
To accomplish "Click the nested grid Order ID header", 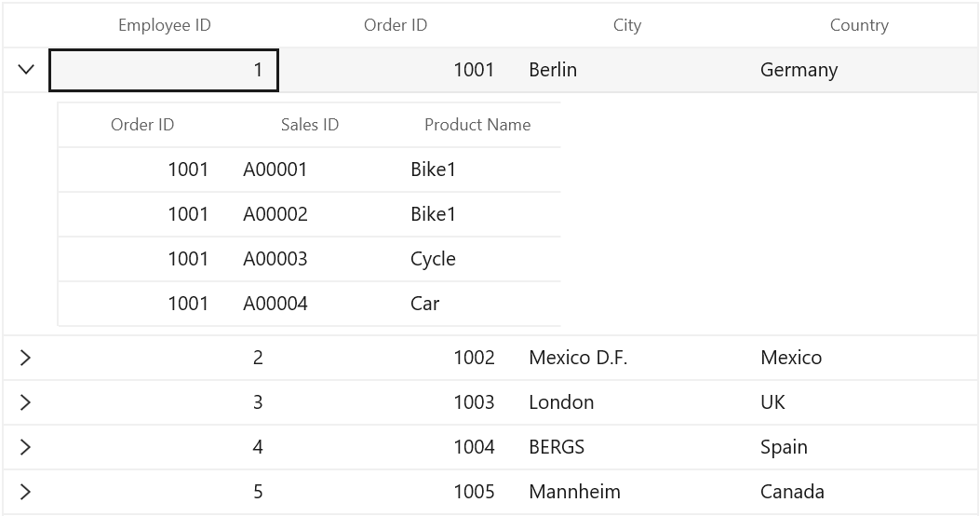I will 142,125.
